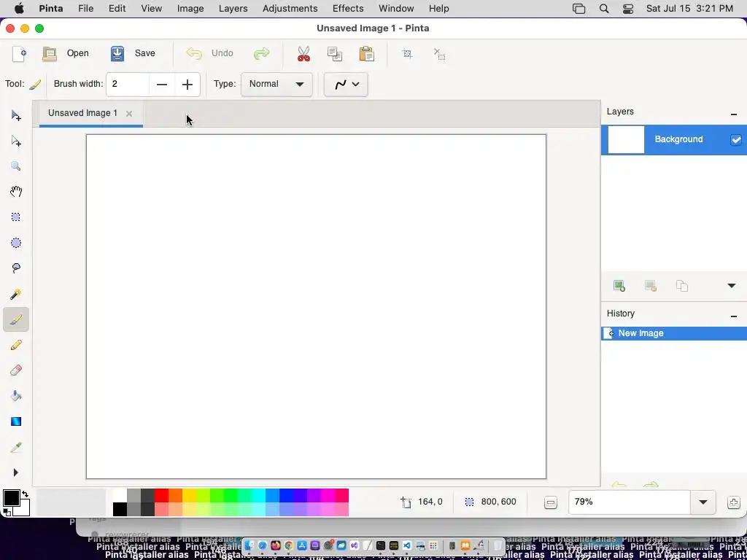Collapse the Layers panel
This screenshot has height=560, width=747.
pos(734,114)
